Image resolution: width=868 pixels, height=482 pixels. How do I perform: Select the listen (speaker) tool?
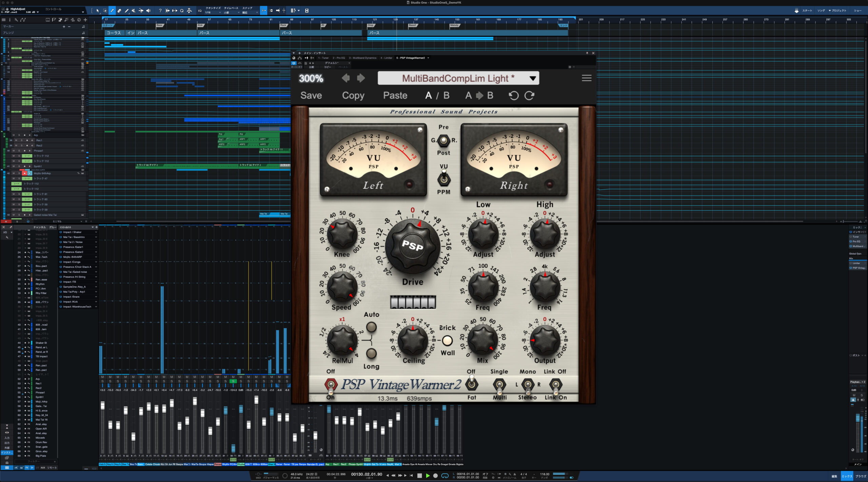[148, 11]
